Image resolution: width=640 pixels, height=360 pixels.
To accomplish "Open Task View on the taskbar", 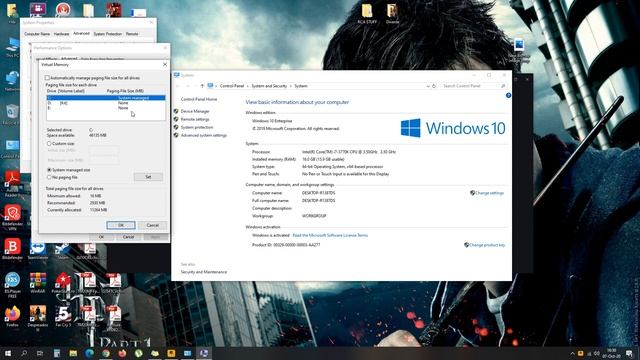I will (40, 353).
